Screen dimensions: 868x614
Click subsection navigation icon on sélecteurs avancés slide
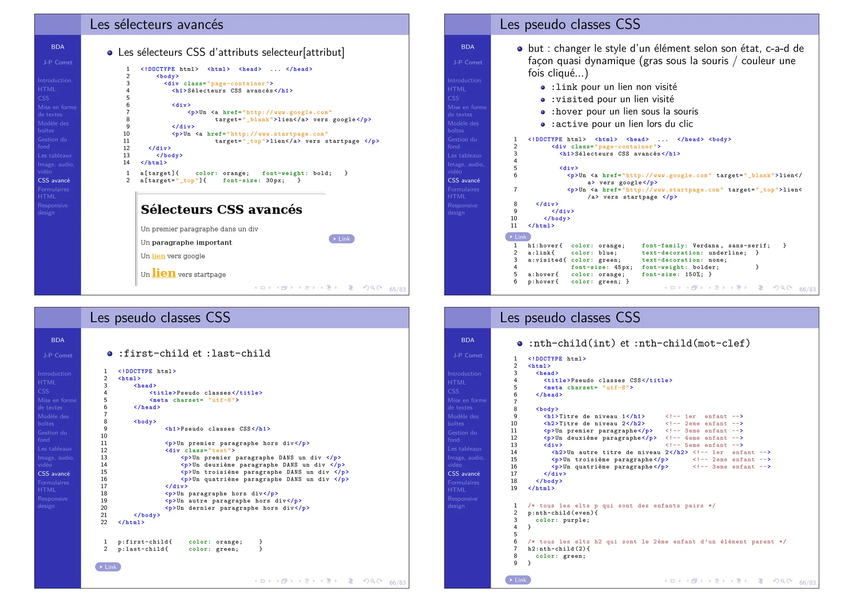306,288
